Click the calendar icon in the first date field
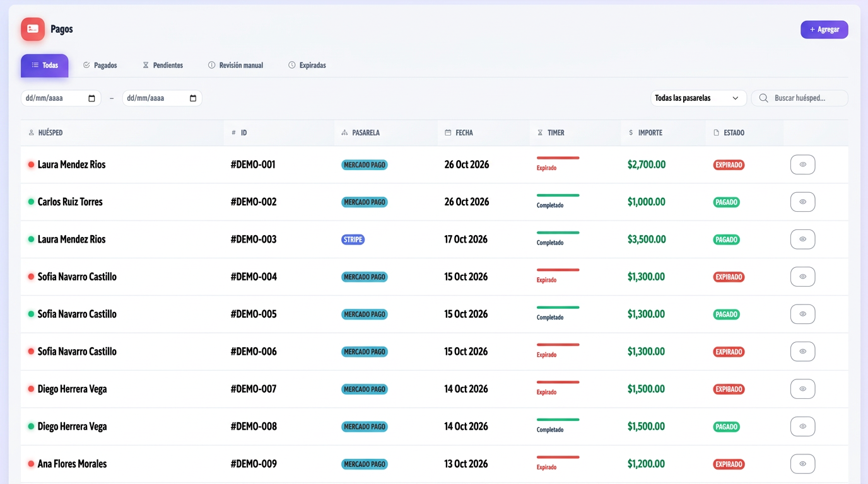The width and height of the screenshot is (868, 484). coord(91,98)
